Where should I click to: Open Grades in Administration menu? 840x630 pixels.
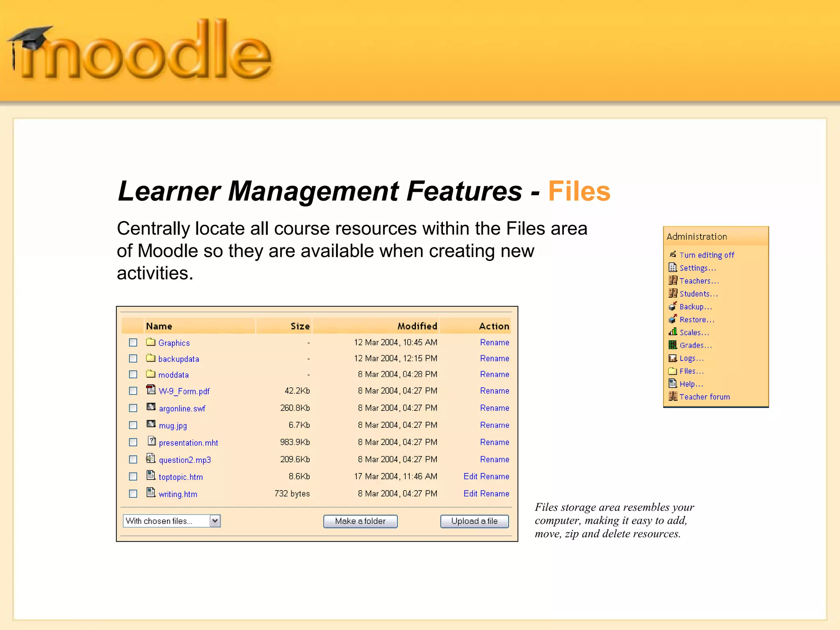coord(696,345)
